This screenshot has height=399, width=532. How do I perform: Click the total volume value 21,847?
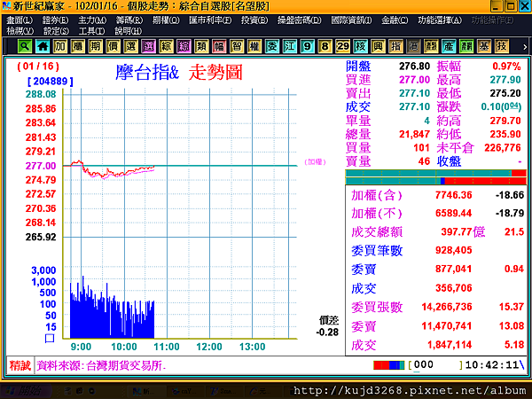point(414,134)
